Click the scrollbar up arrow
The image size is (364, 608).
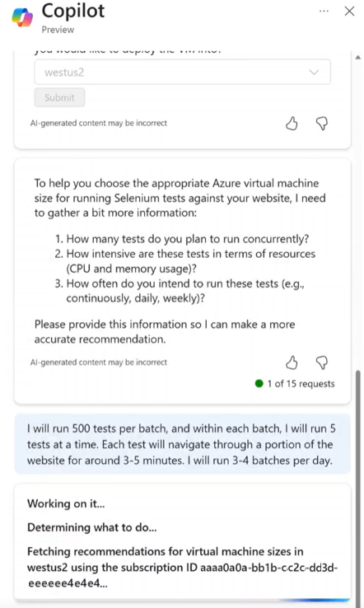pyautogui.click(x=358, y=58)
